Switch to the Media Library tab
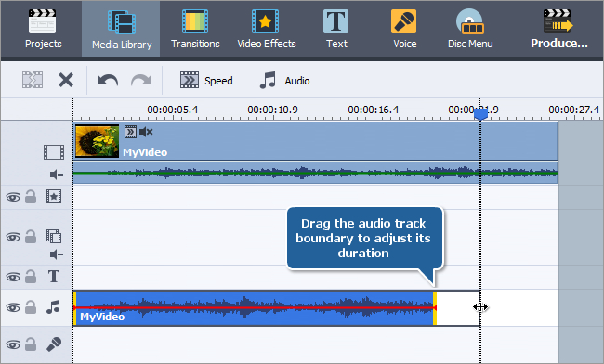604x364 pixels. pyautogui.click(x=121, y=29)
